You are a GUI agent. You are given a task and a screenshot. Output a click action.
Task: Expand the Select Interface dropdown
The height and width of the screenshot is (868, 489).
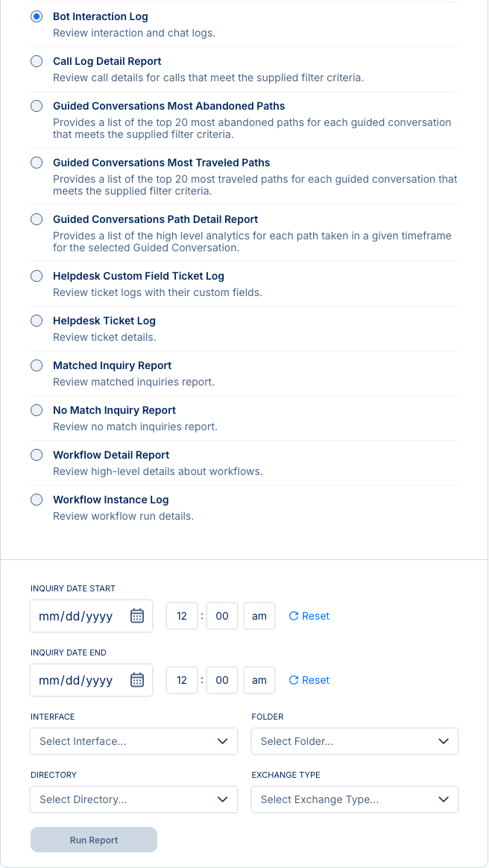pyautogui.click(x=133, y=741)
